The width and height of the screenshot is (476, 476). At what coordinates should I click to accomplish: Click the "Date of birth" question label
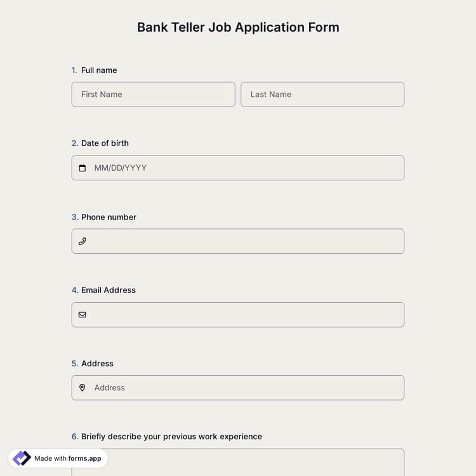(105, 143)
